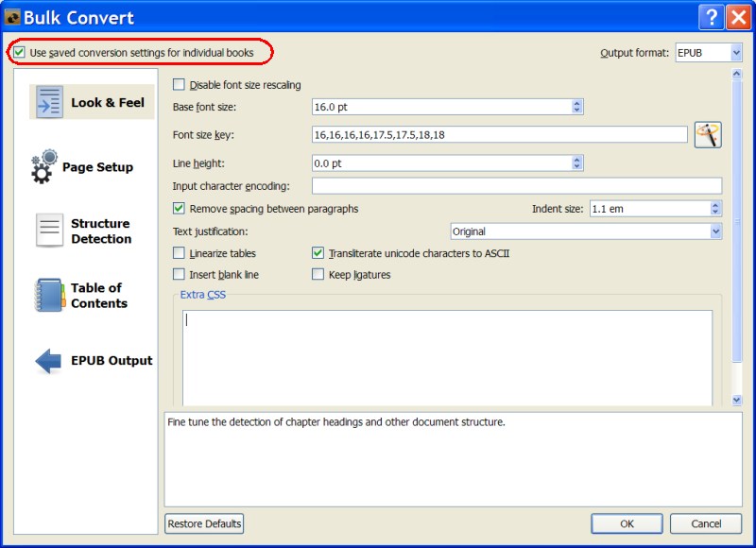The image size is (756, 548).
Task: Close the Bulk Convert dialog
Action: click(x=739, y=17)
